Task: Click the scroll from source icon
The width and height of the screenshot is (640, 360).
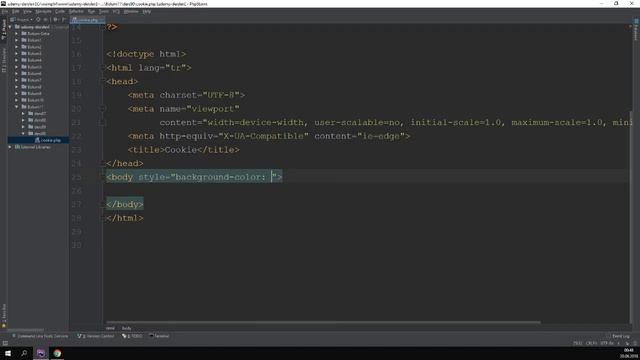Action: [38, 20]
